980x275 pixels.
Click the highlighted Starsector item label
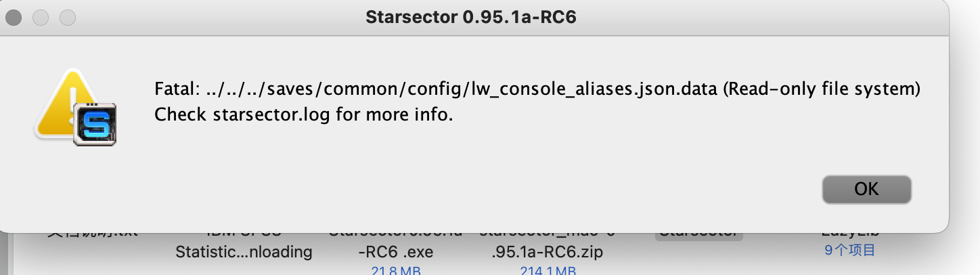[x=698, y=232]
